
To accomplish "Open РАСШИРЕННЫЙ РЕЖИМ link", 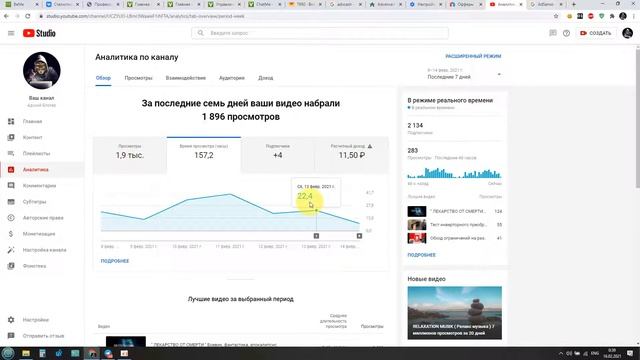I will coord(473,56).
